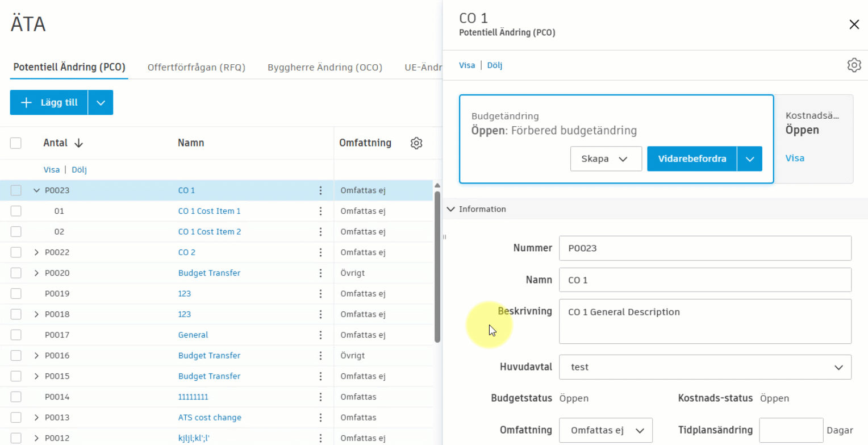Open the detail panel settings gear
The width and height of the screenshot is (868, 445).
(854, 65)
